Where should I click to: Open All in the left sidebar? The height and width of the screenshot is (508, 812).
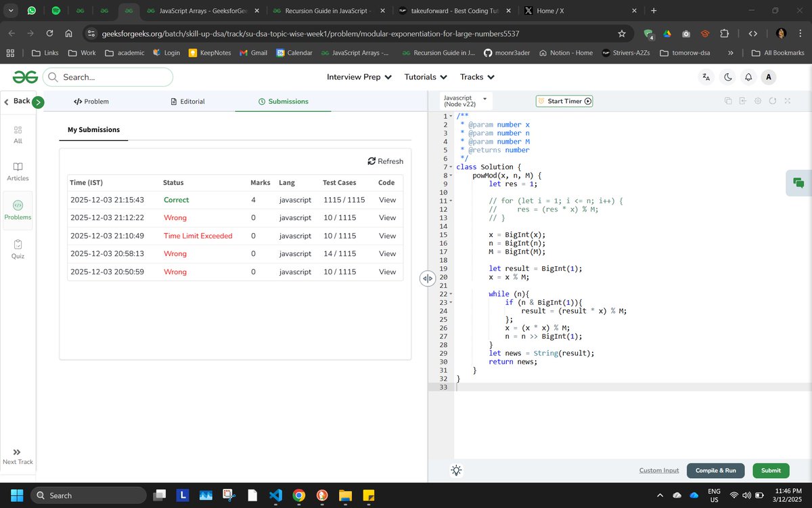(x=18, y=134)
